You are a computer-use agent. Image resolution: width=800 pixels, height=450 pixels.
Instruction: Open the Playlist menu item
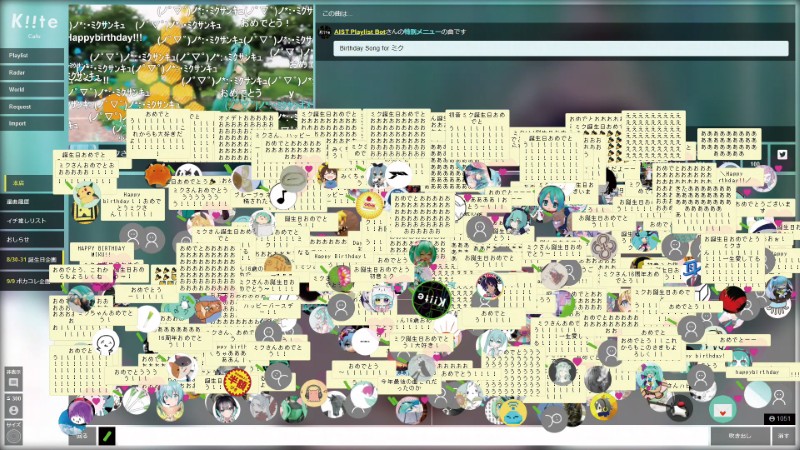pos(32,55)
